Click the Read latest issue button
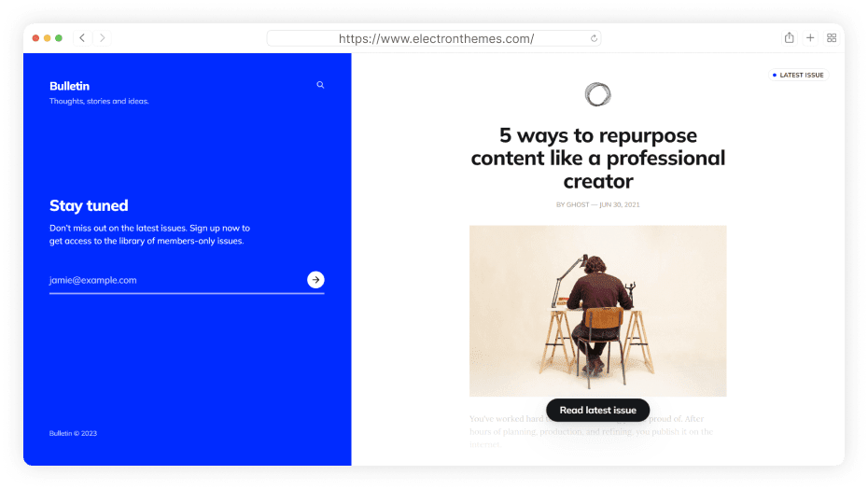Viewport: 868px width, 489px height. 598,410
